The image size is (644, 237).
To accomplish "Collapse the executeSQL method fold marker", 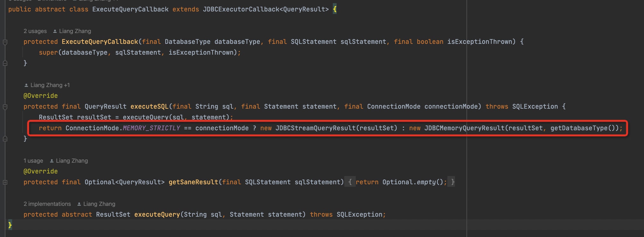I will [x=5, y=107].
